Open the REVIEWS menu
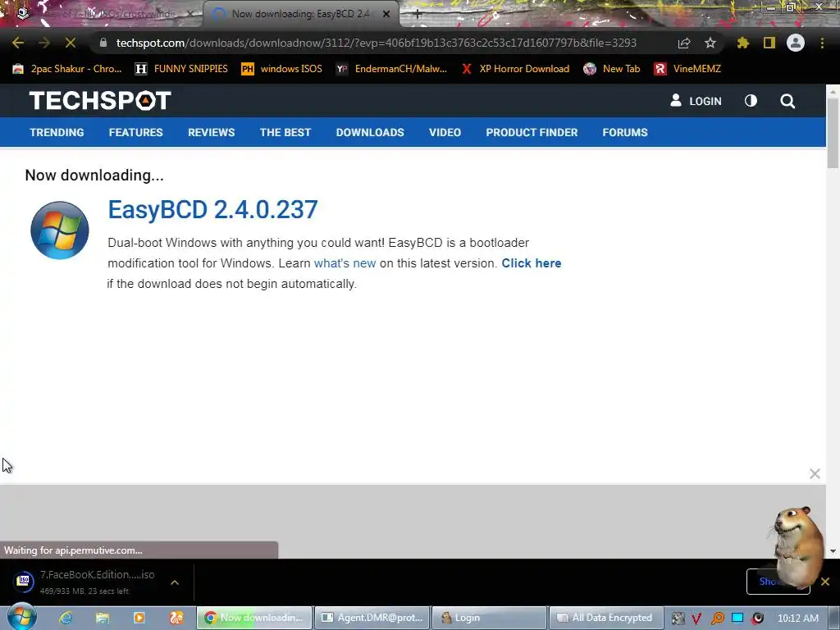The width and height of the screenshot is (840, 630). [211, 132]
